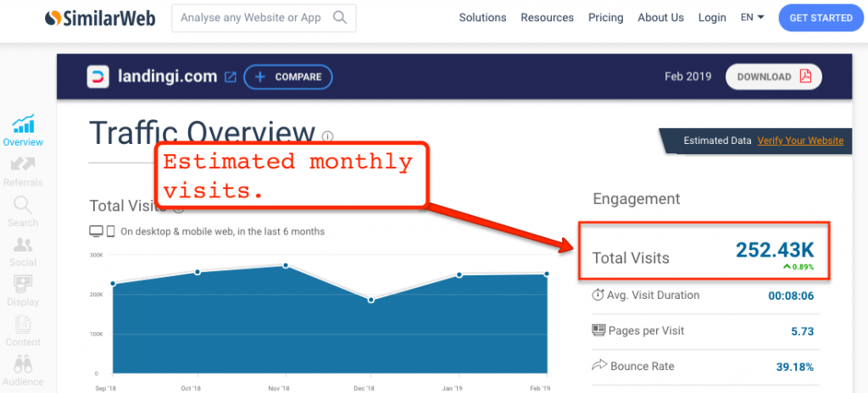Click the Engagement heading
Image resolution: width=868 pixels, height=393 pixels.
point(637,199)
